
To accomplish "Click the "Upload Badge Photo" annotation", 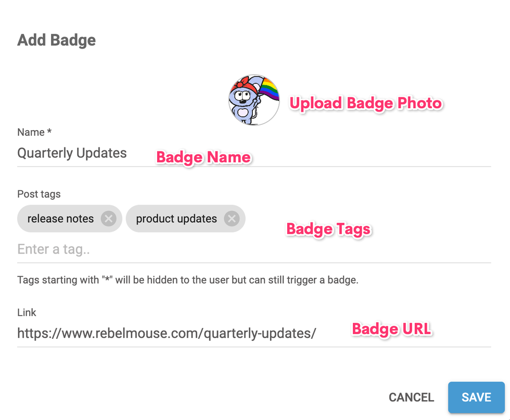I will tap(366, 103).
